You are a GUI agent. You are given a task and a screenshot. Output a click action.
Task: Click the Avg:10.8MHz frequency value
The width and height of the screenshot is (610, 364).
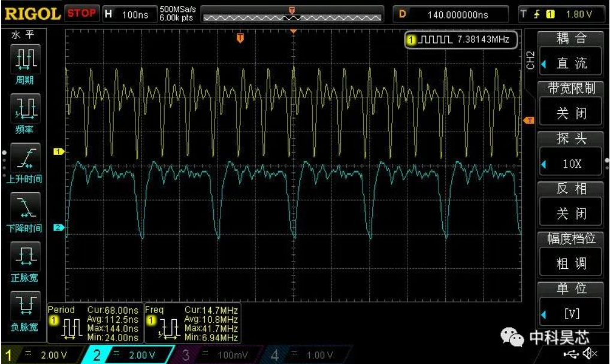(211, 319)
